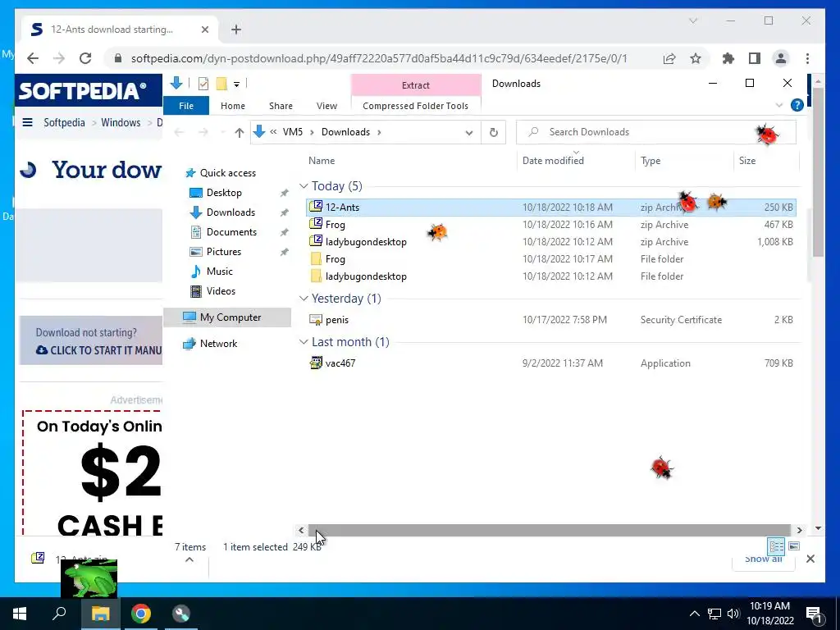
Task: Collapse the Yesterday (1) group
Action: (x=304, y=299)
